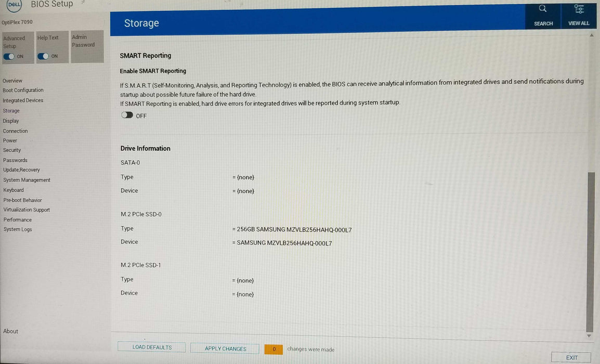Image resolution: width=600 pixels, height=364 pixels.
Task: Go to Integrated Devices section
Action: 23,100
